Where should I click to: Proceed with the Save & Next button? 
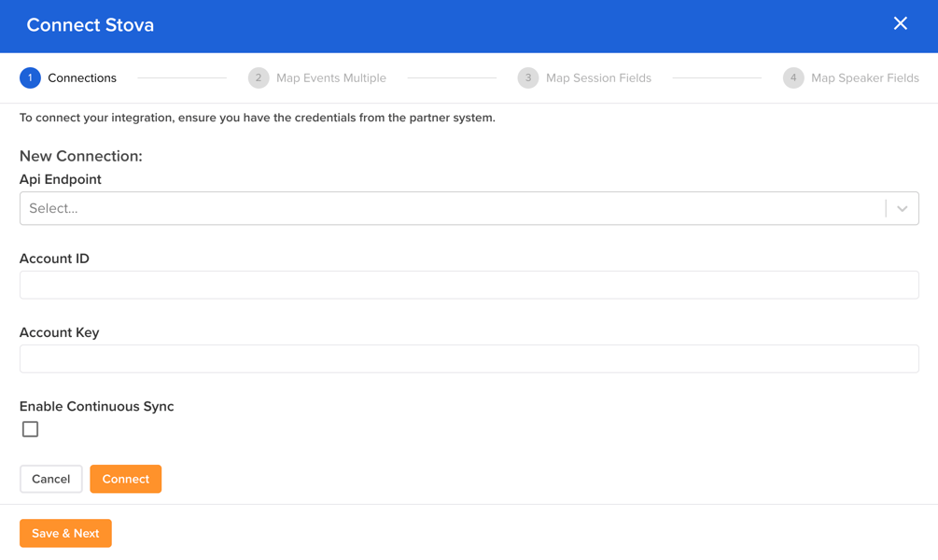point(65,534)
